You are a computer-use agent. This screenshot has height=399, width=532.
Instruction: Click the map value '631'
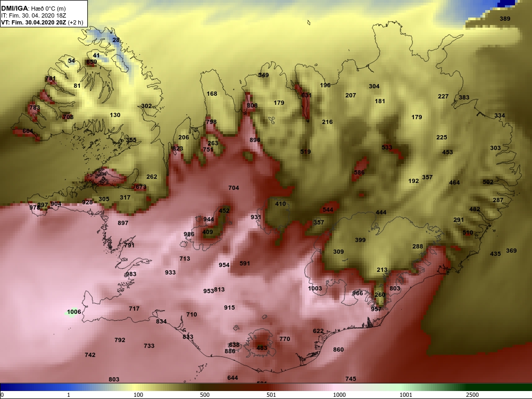tap(306, 95)
